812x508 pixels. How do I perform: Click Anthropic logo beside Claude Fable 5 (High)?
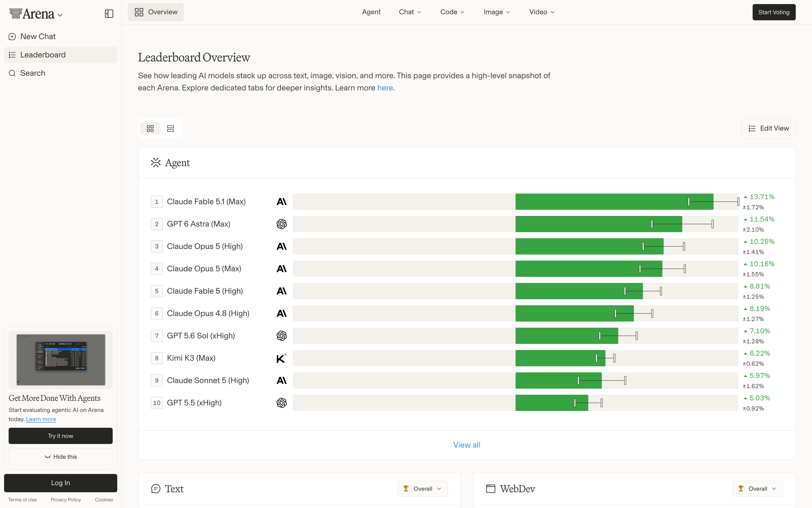coord(281,291)
